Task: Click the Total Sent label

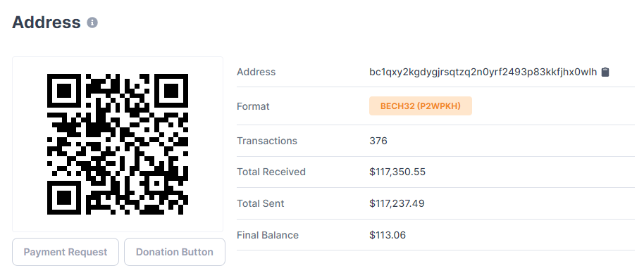Action: click(261, 203)
